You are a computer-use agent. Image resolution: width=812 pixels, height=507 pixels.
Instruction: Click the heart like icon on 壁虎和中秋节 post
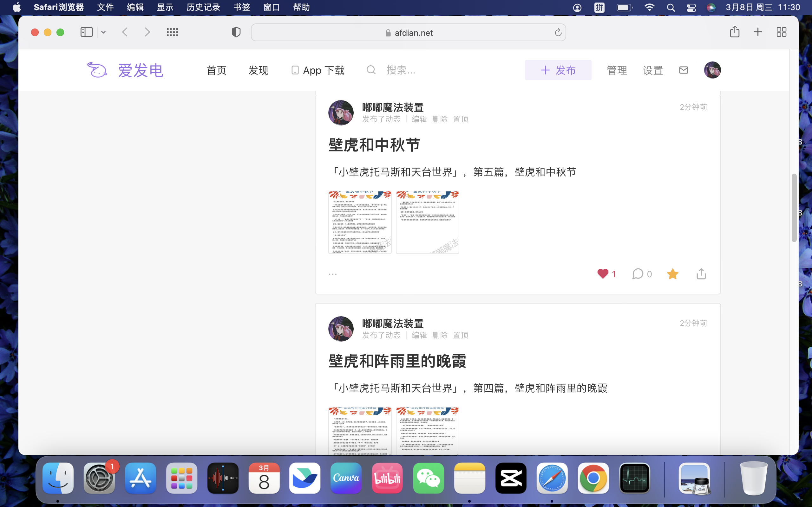click(603, 273)
